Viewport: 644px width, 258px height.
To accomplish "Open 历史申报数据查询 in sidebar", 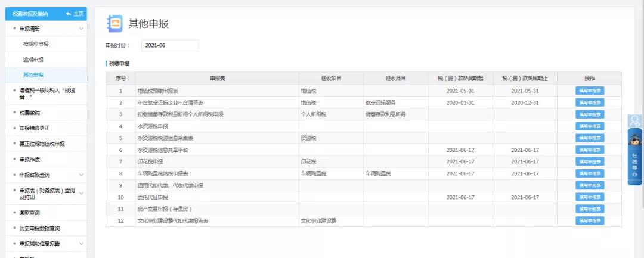I will [39, 228].
